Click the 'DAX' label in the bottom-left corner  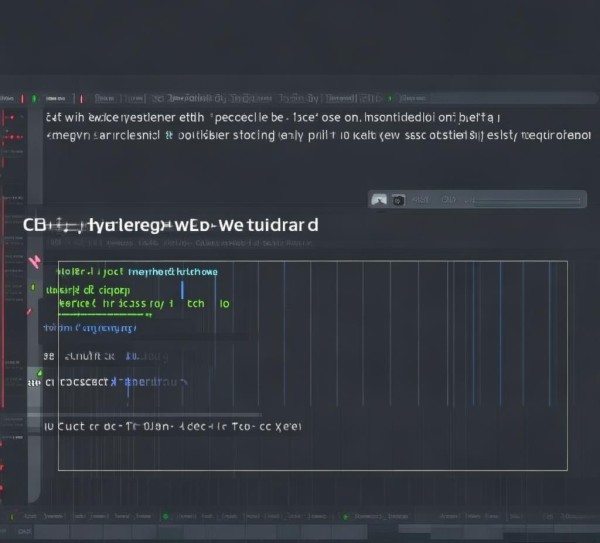24,532
